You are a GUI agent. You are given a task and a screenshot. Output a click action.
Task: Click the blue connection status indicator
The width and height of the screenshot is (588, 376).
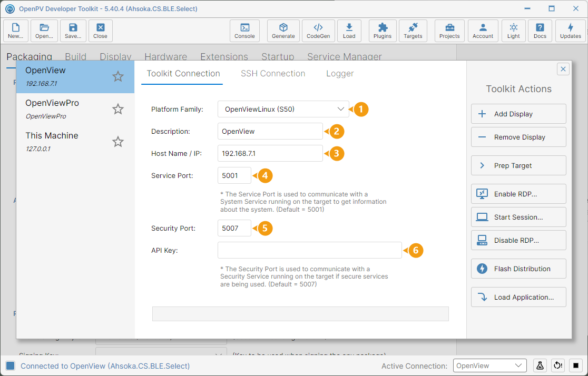[11, 366]
